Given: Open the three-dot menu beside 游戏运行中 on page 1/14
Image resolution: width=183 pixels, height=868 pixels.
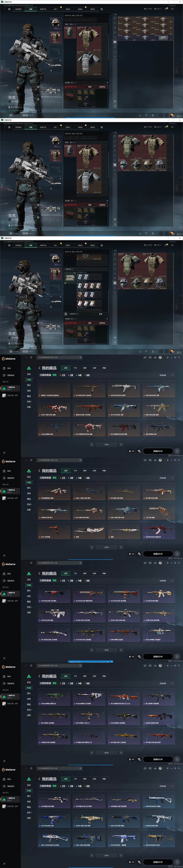Looking at the screenshot, I should pos(177,451).
